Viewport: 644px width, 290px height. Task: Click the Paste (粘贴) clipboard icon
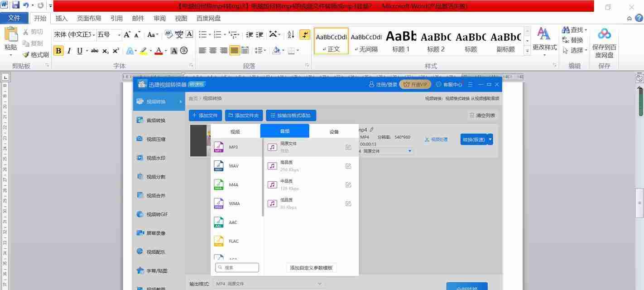pyautogui.click(x=10, y=35)
